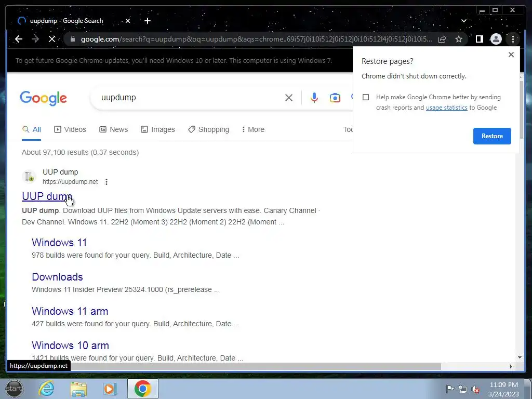Screen dimensions: 532x399
Task: Click the horizontal scrollbar thumb
Action: 256,366
